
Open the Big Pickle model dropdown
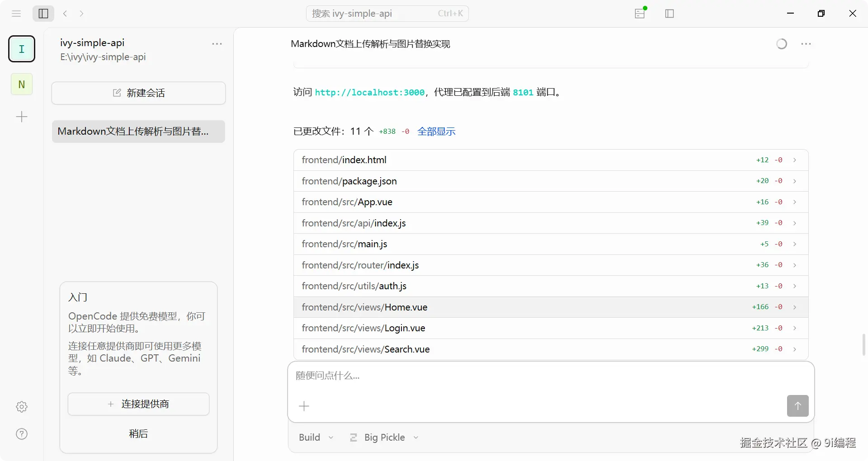coord(384,437)
